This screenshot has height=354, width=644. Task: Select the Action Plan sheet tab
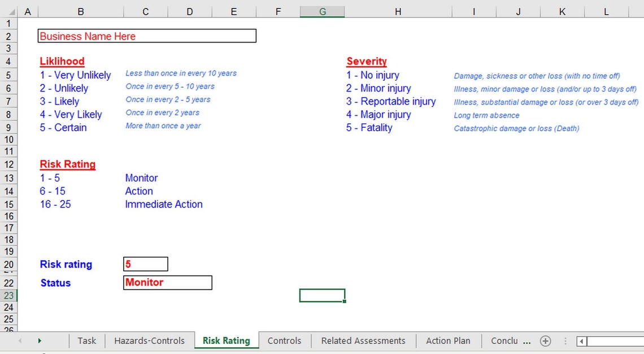[x=449, y=341]
